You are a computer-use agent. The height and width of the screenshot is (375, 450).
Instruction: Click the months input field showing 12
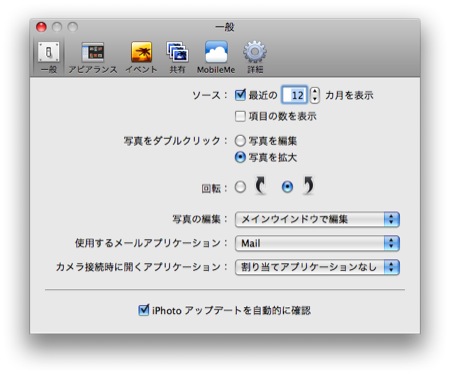[295, 95]
